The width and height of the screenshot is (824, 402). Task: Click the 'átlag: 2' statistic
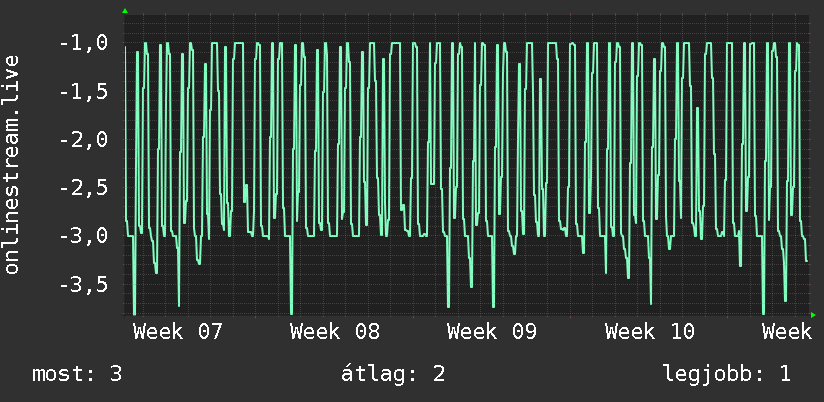coord(393,374)
